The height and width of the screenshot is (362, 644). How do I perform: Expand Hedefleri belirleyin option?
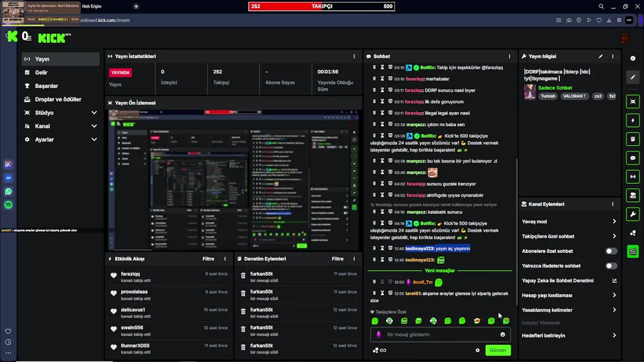point(569,335)
